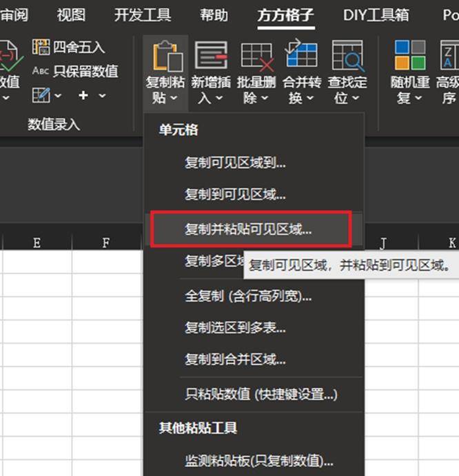Switch to the 开发工具 ribbon tab
Screen dimensions: 459x476
pyautogui.click(x=143, y=15)
